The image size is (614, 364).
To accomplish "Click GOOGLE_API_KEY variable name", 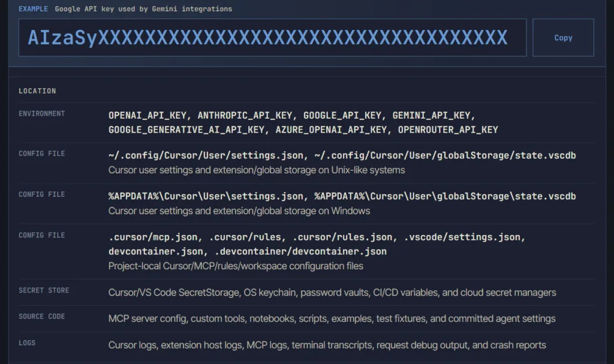I will point(342,116).
